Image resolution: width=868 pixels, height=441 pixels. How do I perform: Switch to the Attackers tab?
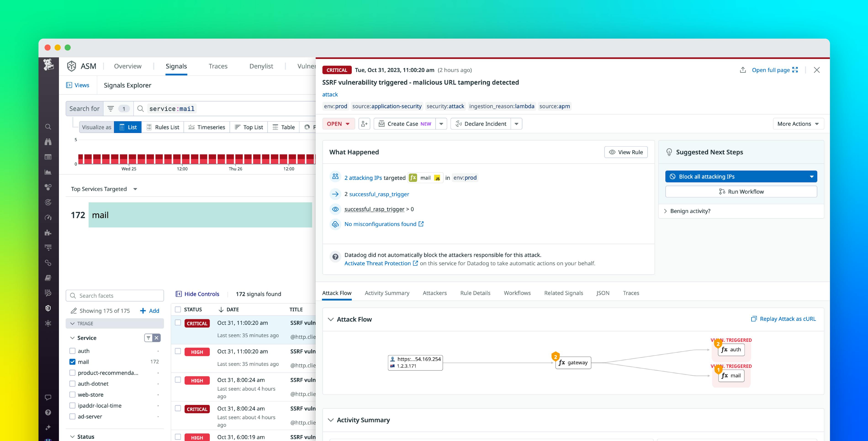(435, 293)
